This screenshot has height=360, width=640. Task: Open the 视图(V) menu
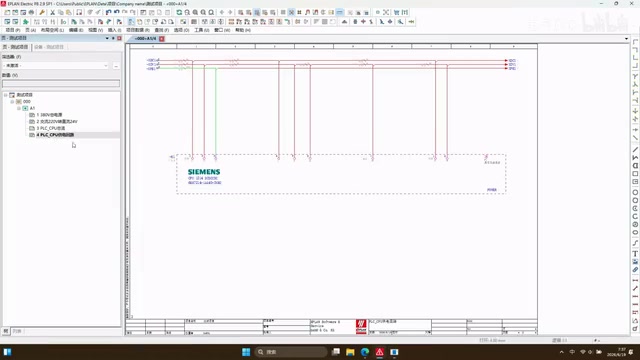96,30
